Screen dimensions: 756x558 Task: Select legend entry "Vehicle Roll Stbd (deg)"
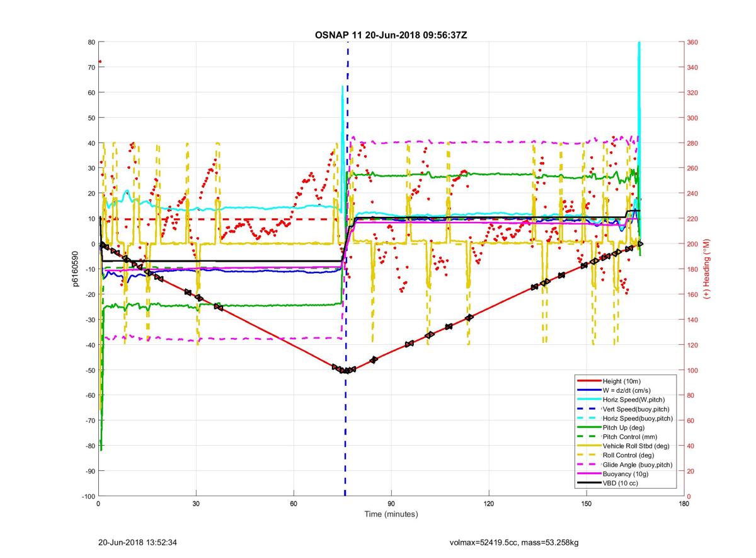click(638, 446)
